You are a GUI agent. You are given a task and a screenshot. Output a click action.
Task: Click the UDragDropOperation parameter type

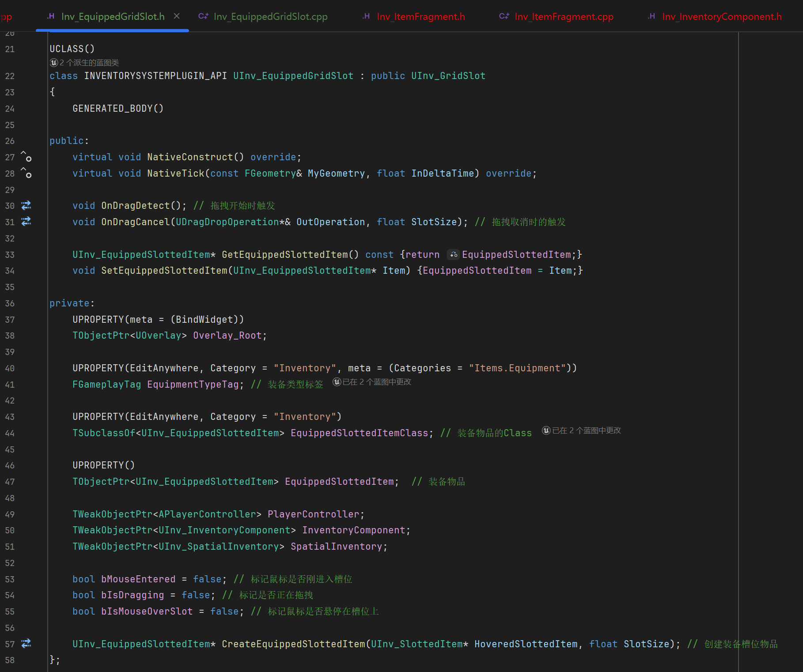tap(227, 222)
